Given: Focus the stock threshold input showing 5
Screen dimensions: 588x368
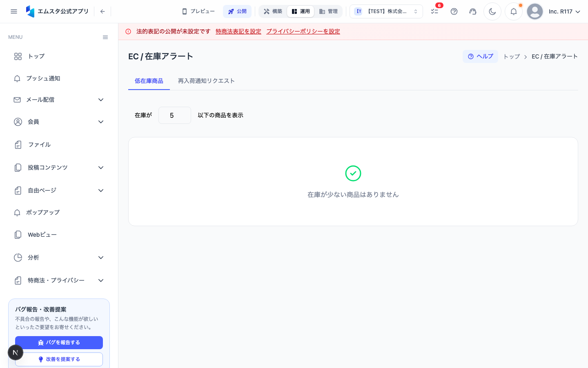Looking at the screenshot, I should tap(175, 115).
